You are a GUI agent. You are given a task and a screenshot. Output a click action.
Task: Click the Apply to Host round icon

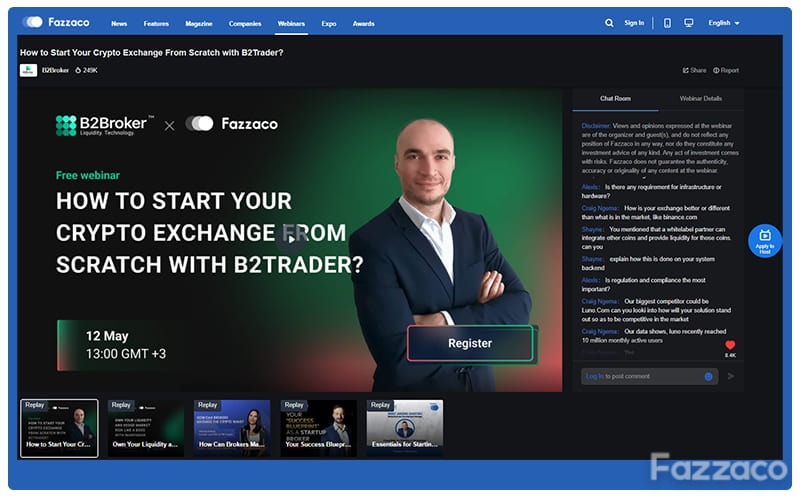point(764,241)
